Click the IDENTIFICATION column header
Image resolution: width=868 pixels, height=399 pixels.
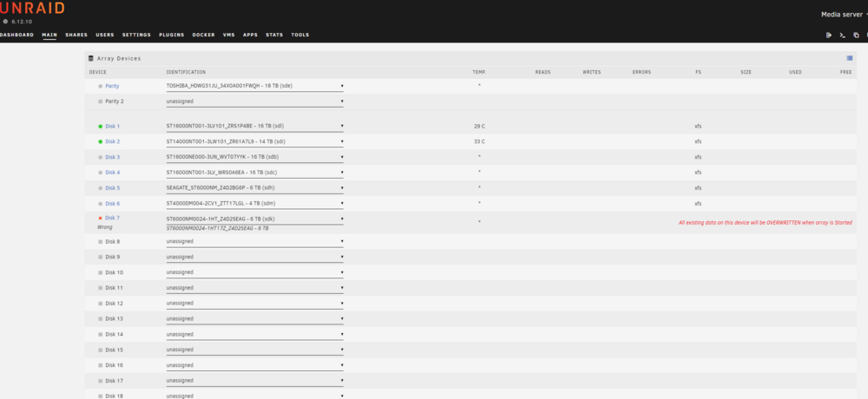186,73
